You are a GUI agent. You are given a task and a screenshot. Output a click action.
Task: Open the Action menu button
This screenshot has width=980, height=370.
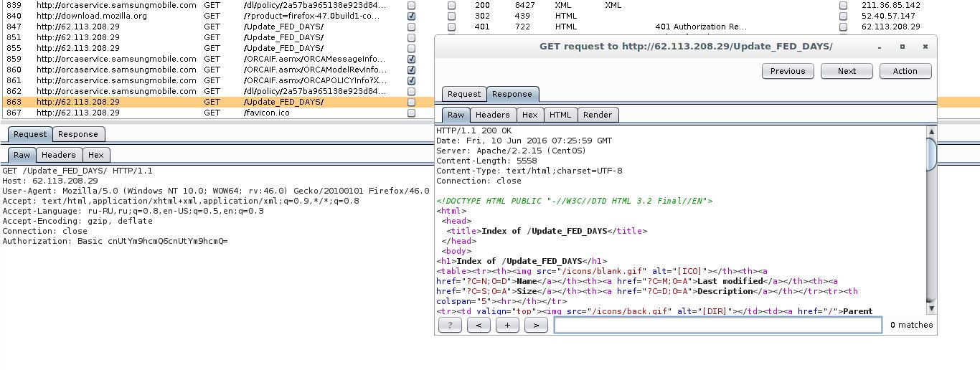tap(905, 71)
